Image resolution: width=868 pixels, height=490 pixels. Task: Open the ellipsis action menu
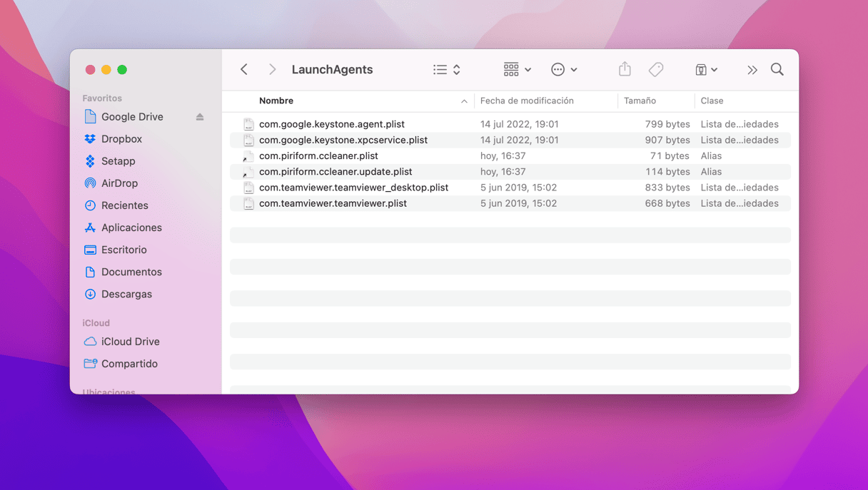coord(564,69)
